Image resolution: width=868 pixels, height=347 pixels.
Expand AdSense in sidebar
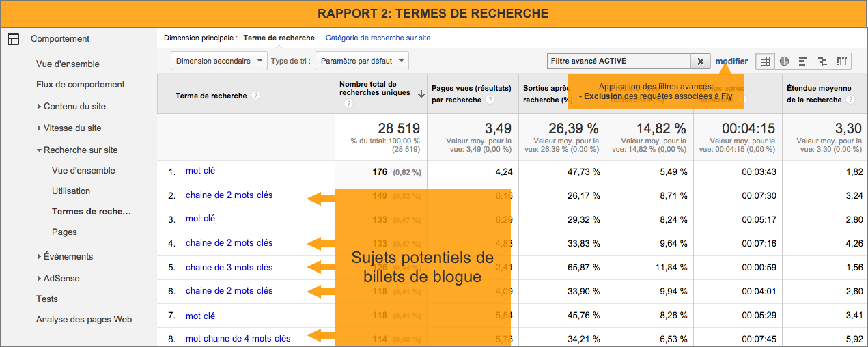coord(39,279)
